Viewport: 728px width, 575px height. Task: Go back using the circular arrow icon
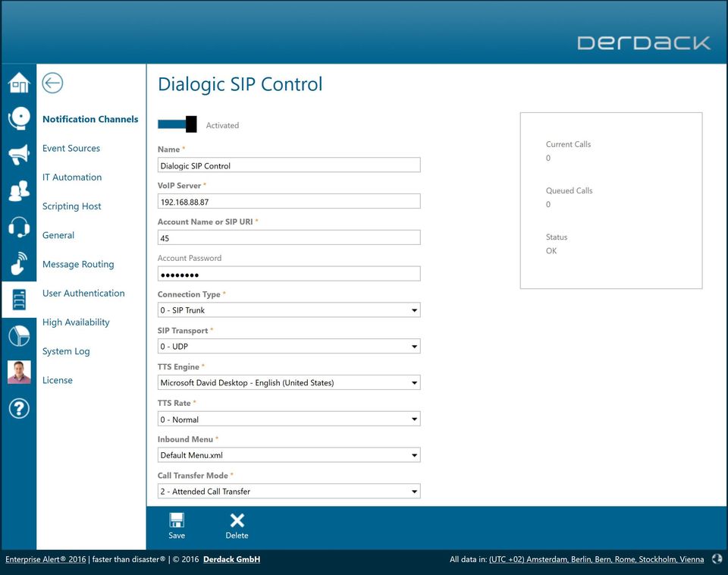pyautogui.click(x=52, y=83)
